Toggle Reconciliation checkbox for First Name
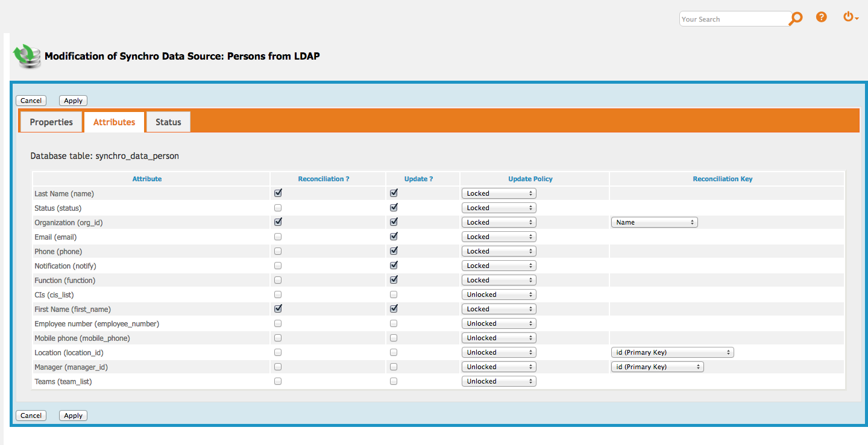The image size is (868, 445). click(x=278, y=308)
